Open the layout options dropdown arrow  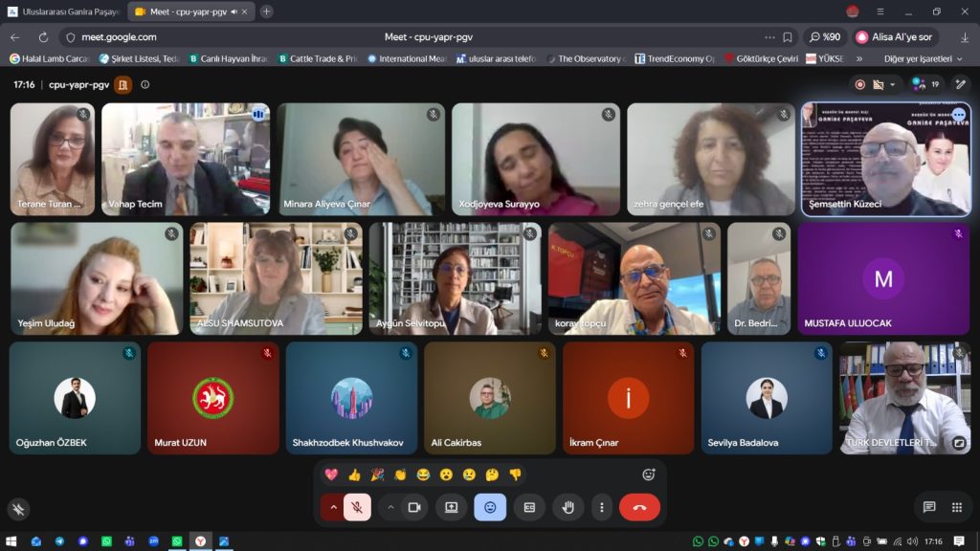(893, 84)
